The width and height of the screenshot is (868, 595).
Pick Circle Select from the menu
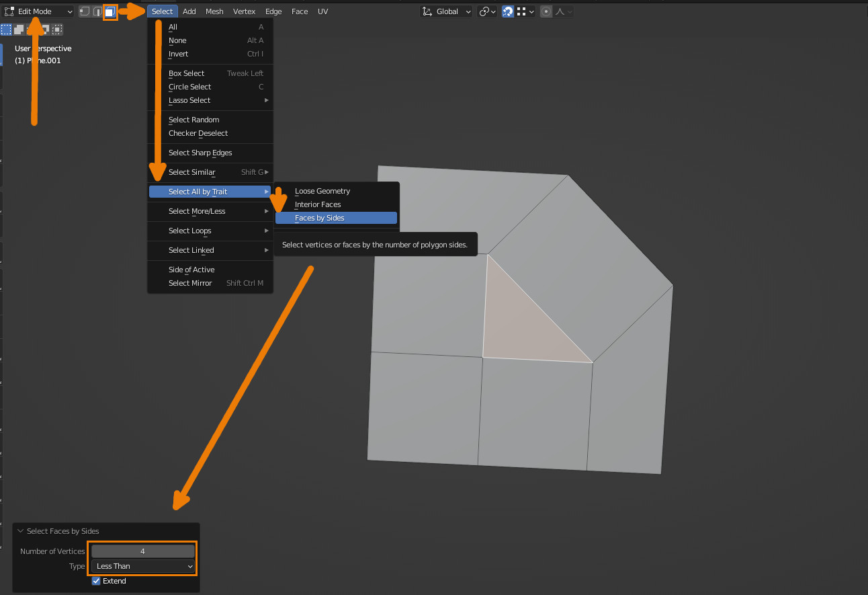pos(210,87)
